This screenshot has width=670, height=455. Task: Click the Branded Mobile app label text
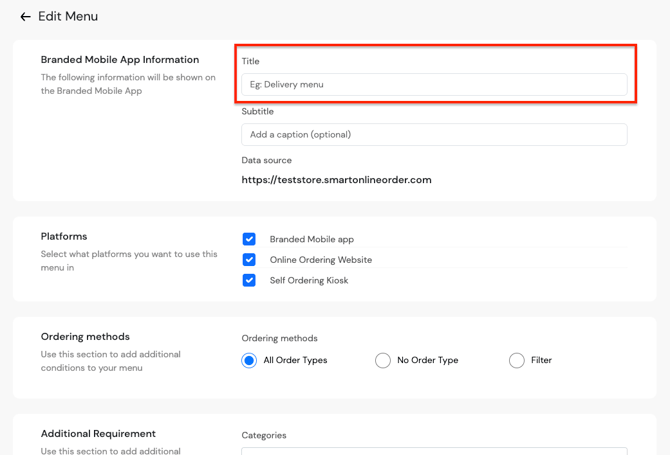click(x=311, y=240)
